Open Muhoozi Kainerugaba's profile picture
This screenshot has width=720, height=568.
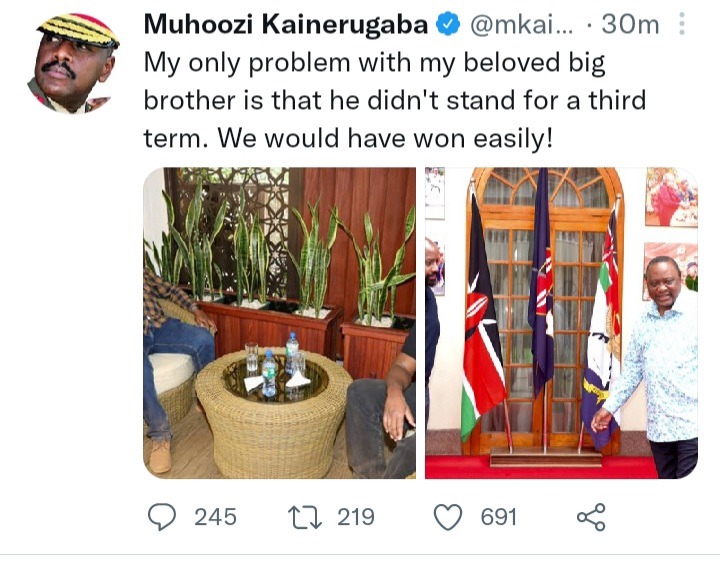pos(73,63)
